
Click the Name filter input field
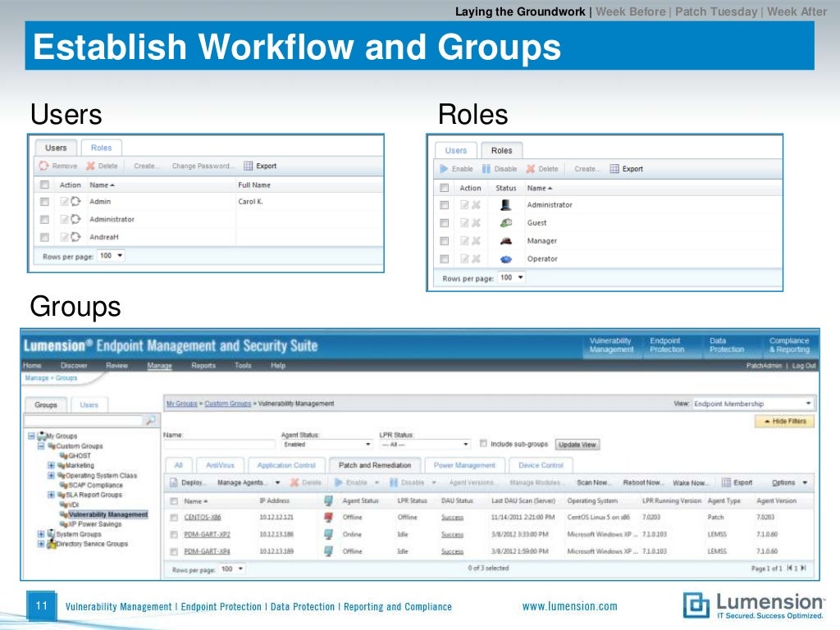pyautogui.click(x=218, y=444)
